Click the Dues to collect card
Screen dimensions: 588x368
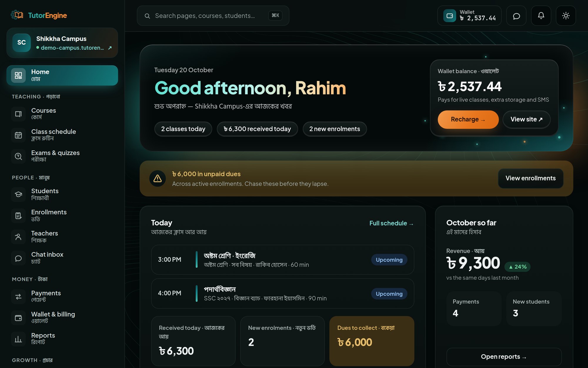click(x=372, y=341)
